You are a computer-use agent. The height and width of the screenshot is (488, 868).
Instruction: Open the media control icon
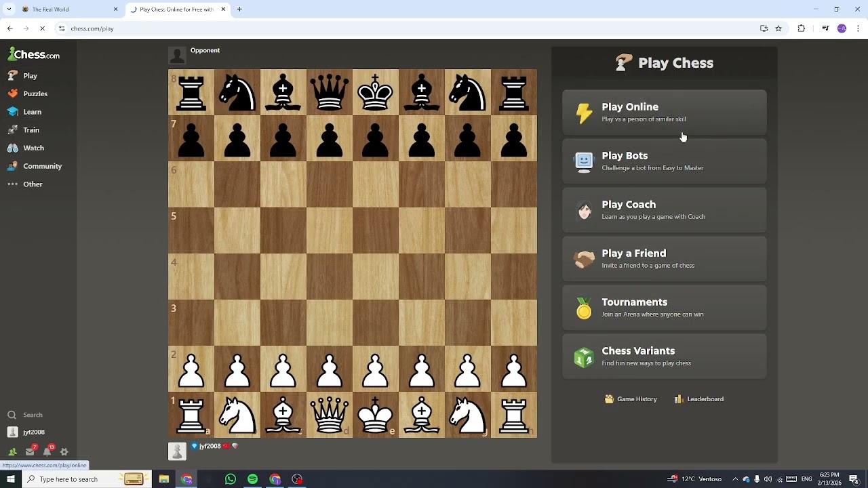tap(825, 28)
